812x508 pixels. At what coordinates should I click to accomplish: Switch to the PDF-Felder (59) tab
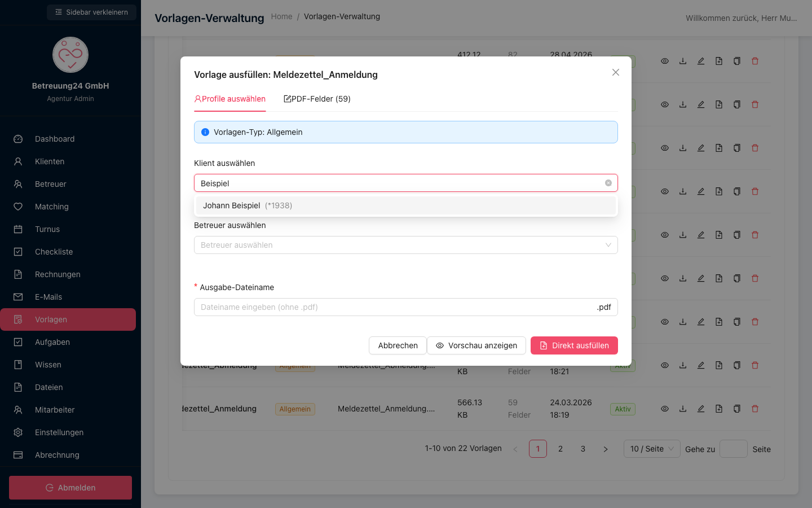pos(317,99)
